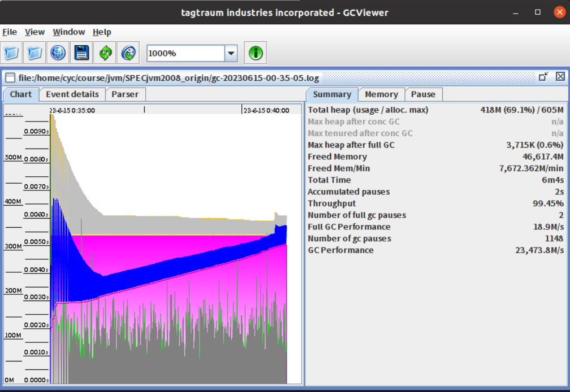The image size is (570, 392).
Task: Select the Parser tab
Action: (x=125, y=94)
